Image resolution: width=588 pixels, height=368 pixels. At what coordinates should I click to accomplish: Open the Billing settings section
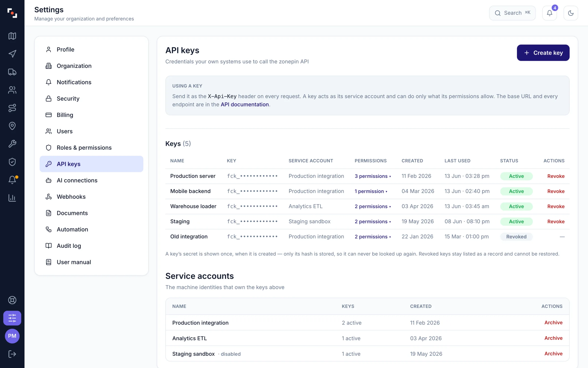click(x=91, y=115)
